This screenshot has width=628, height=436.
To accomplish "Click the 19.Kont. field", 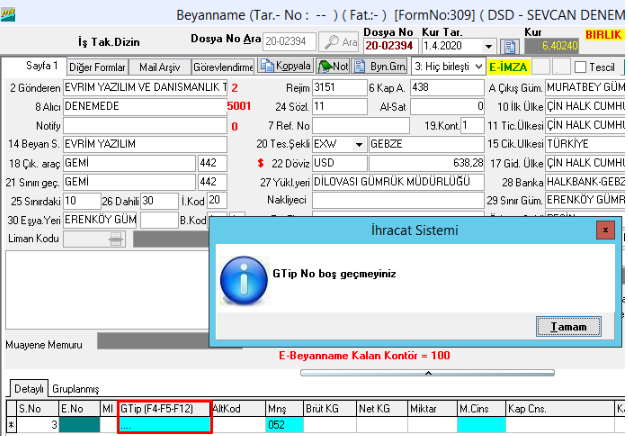I will 472,126.
